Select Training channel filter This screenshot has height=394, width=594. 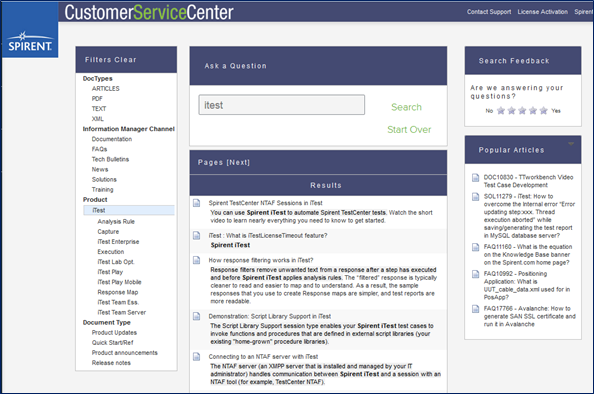tap(102, 189)
